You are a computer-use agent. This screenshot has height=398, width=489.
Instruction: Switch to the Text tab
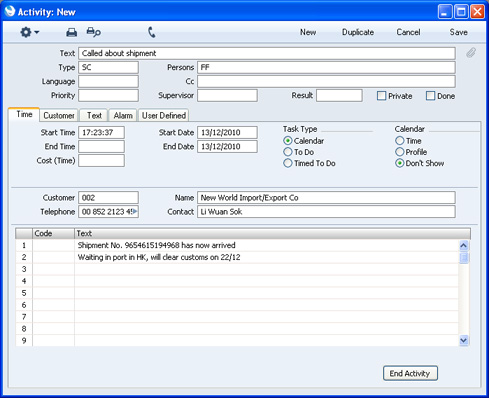coord(94,115)
